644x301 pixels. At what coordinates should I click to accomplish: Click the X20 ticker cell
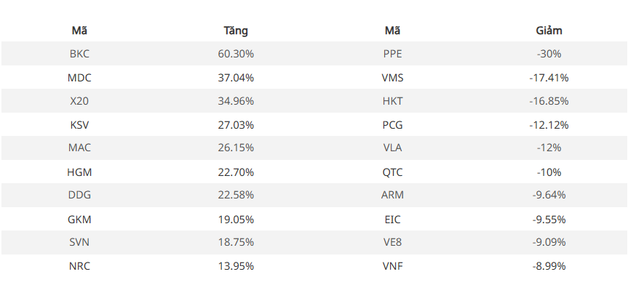click(x=79, y=101)
